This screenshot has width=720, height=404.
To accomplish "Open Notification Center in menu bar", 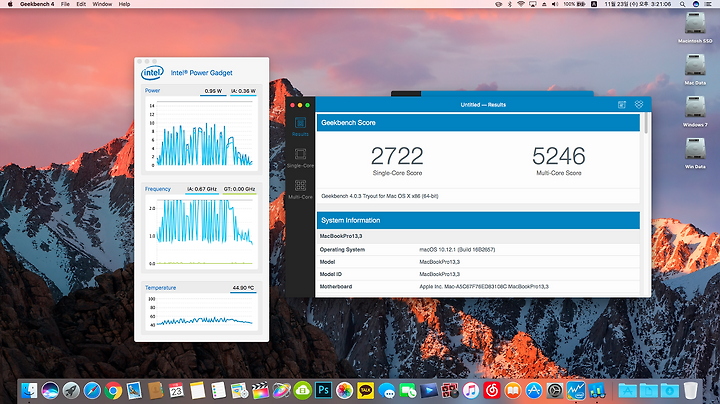I will 708,4.
